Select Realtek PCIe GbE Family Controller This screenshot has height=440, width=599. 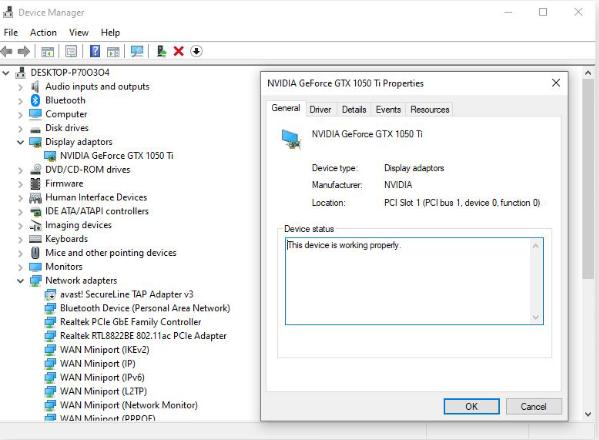pos(131,322)
